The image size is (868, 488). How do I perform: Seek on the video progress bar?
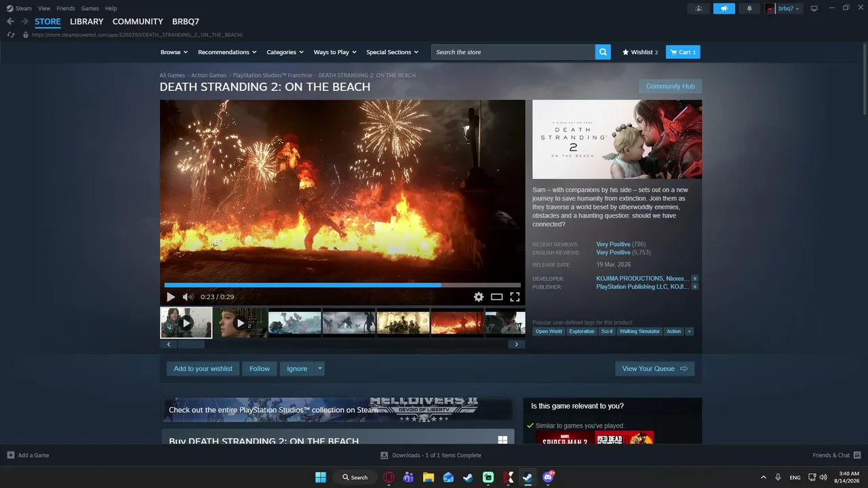342,285
